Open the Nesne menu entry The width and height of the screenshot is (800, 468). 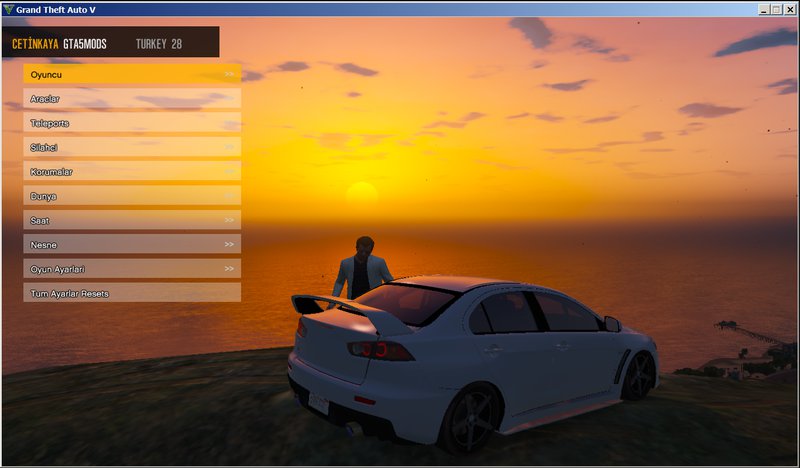[x=132, y=244]
